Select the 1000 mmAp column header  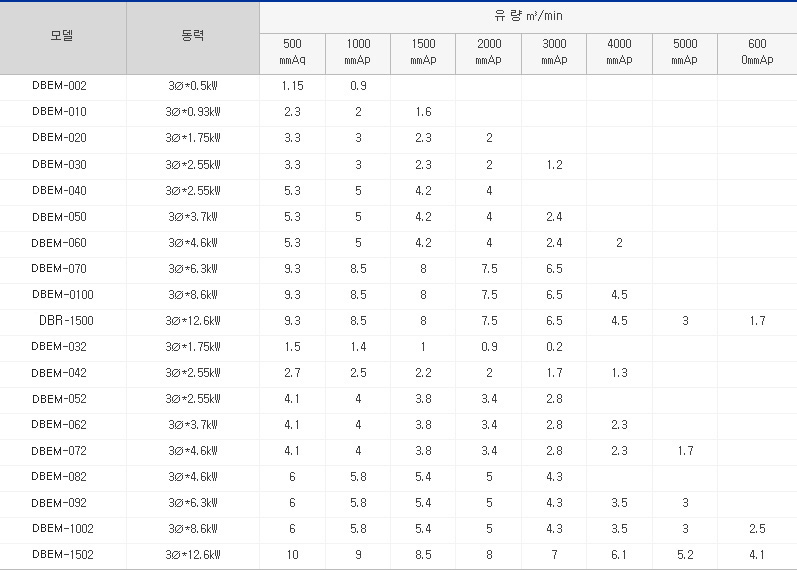pos(358,52)
